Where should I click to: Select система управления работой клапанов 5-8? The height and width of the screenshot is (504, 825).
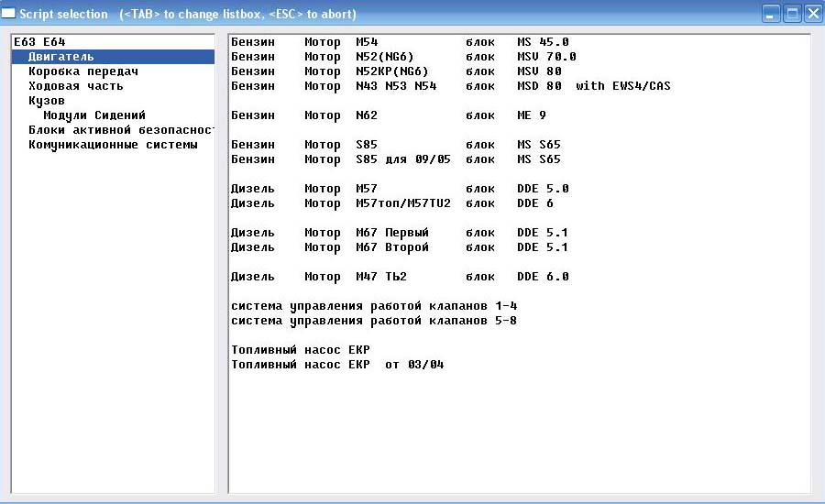tap(373, 321)
